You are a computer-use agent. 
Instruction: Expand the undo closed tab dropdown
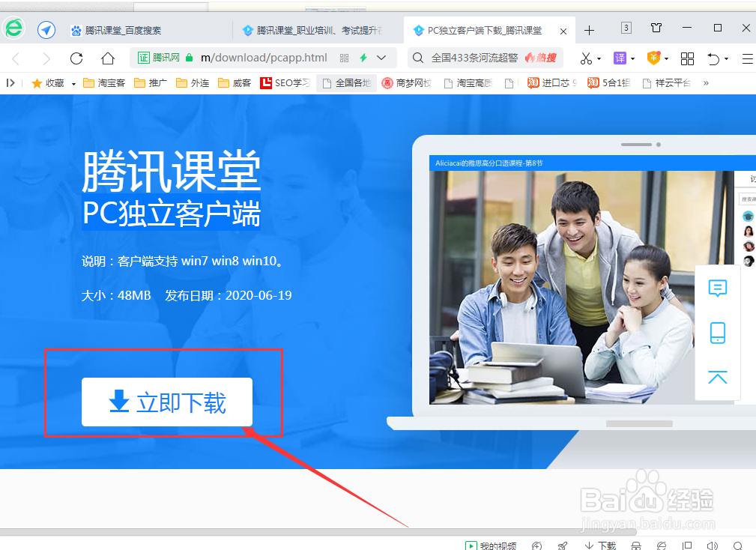point(726,58)
